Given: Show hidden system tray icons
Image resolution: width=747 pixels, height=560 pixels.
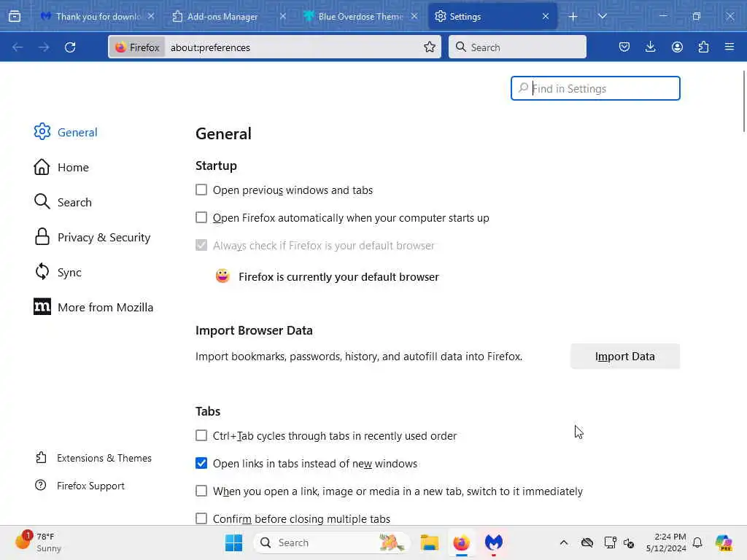Looking at the screenshot, I should pos(564,542).
